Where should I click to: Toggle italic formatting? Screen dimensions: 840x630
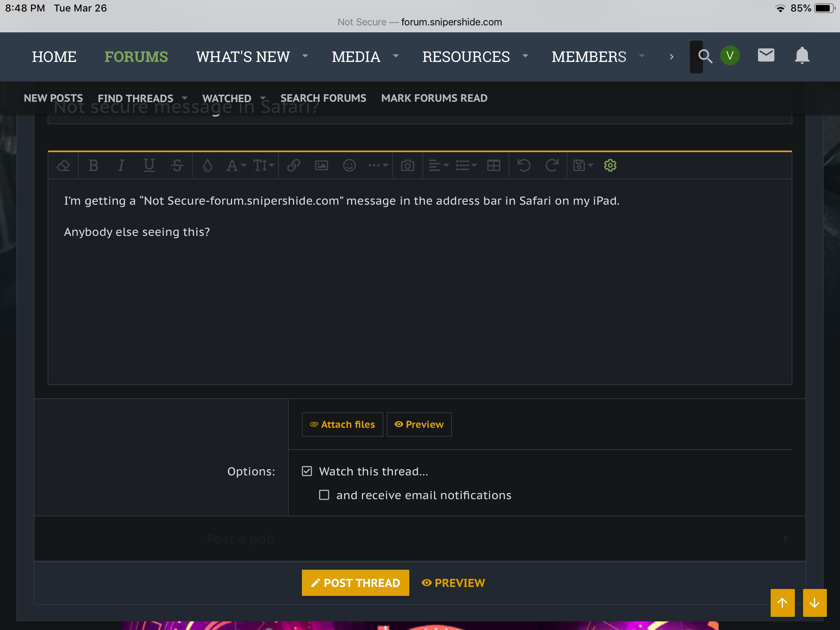[x=121, y=166]
